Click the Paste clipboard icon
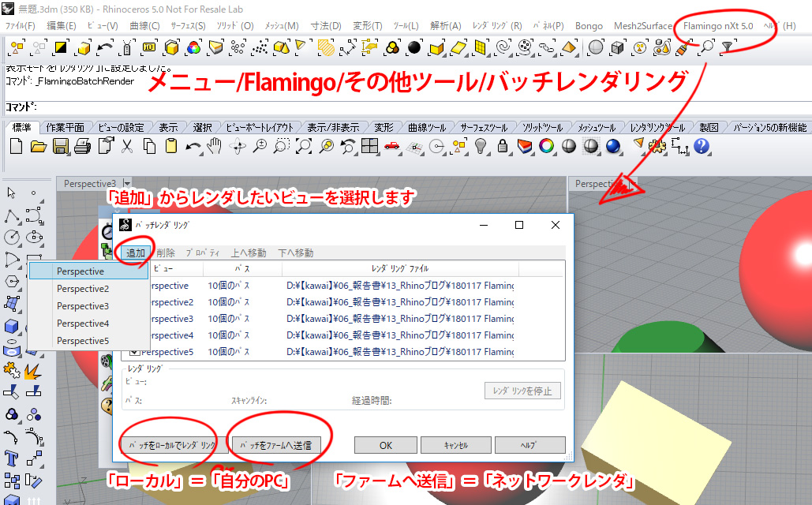 (171, 147)
